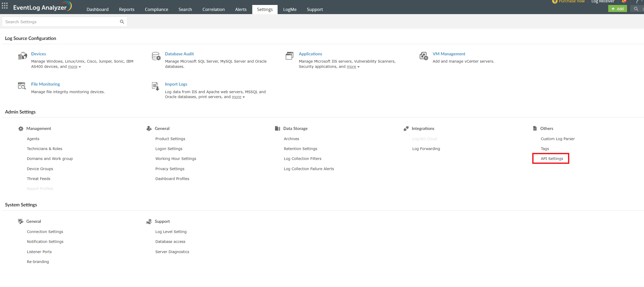Click the search magnifier in Search Settings
The image size is (644, 287).
click(122, 22)
